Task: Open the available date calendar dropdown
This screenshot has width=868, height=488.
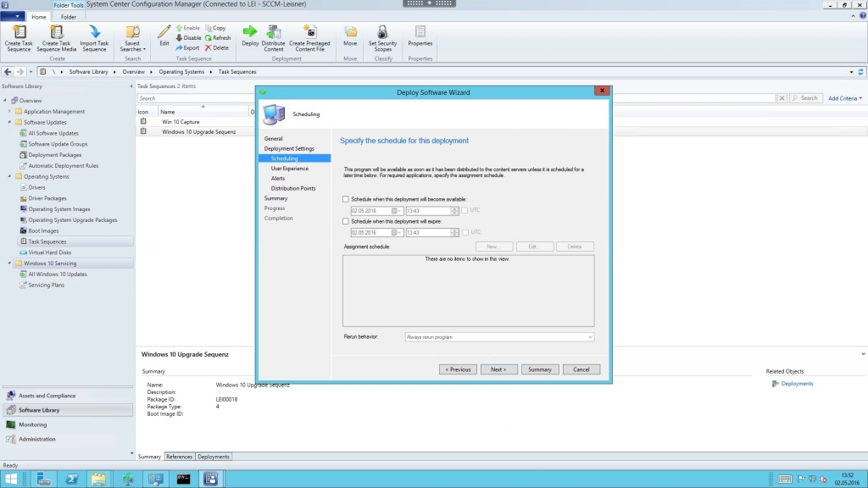Action: (x=396, y=211)
